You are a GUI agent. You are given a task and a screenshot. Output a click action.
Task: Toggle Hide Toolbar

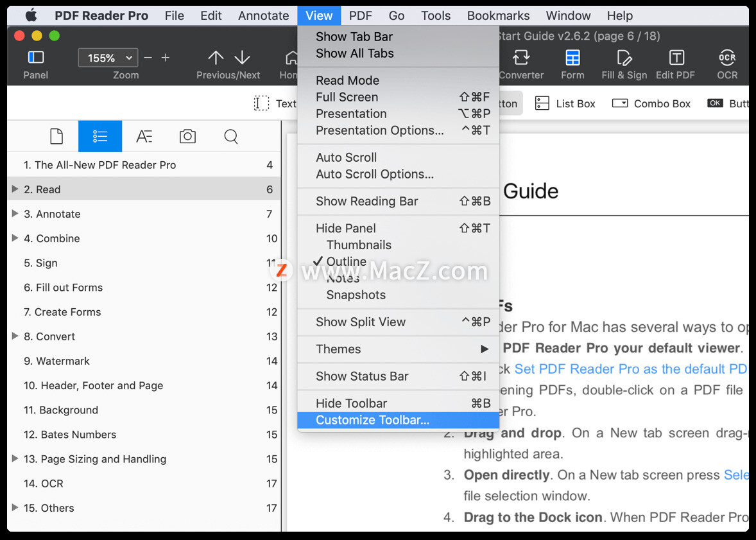pos(399,403)
